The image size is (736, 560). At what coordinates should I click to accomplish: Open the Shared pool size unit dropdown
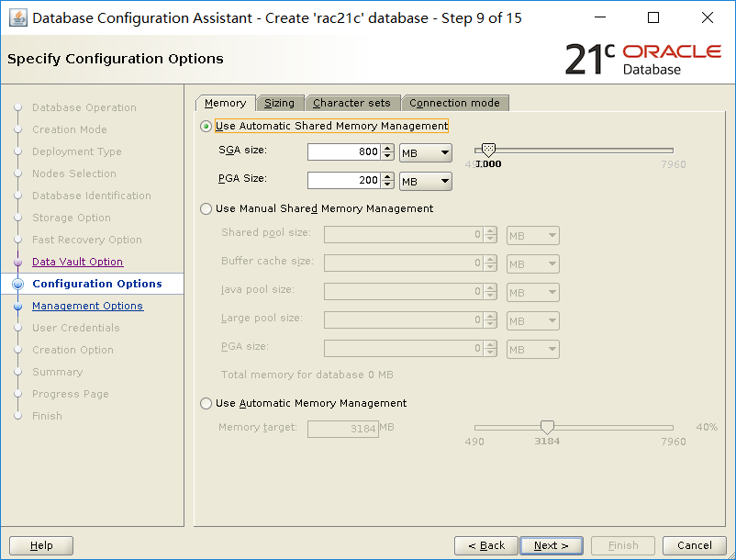(533, 236)
